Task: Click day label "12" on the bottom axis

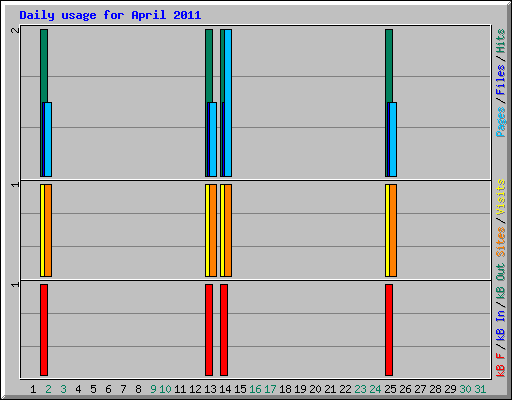Action: coord(195,389)
